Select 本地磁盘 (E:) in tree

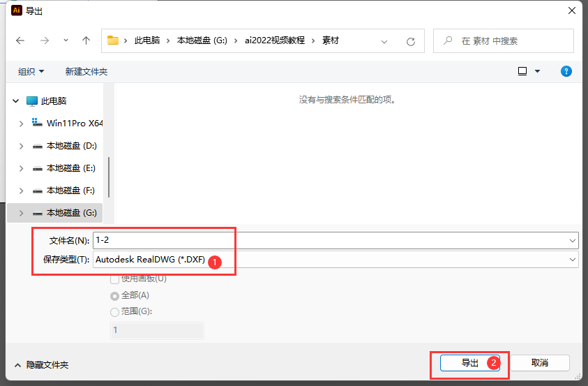point(63,168)
